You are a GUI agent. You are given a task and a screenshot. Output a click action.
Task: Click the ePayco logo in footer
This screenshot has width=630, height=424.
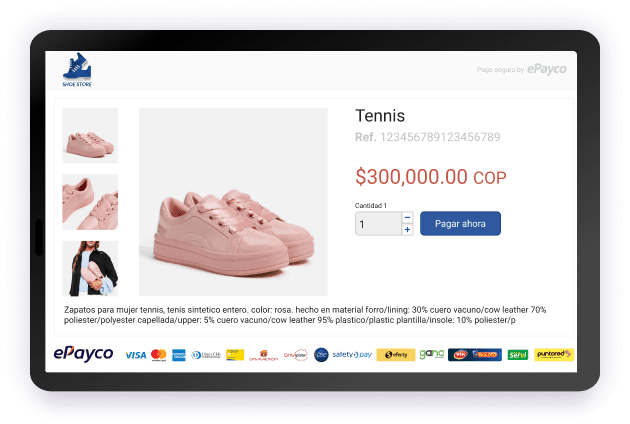point(84,354)
